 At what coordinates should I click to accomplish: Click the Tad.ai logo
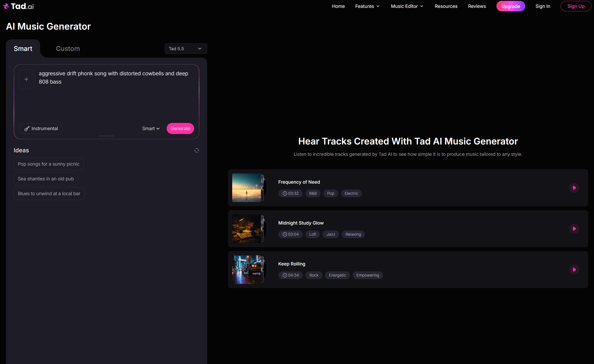point(18,6)
